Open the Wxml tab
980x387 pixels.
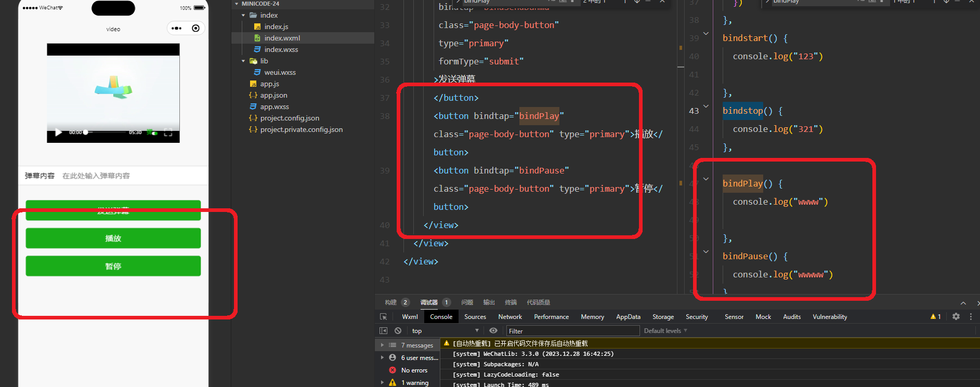coord(410,317)
